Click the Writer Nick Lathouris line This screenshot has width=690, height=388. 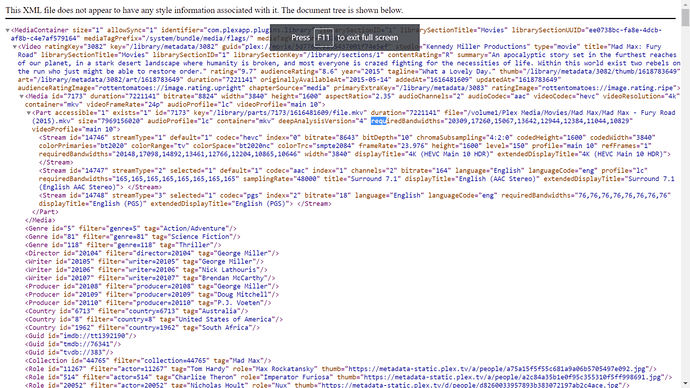pyautogui.click(x=146, y=270)
